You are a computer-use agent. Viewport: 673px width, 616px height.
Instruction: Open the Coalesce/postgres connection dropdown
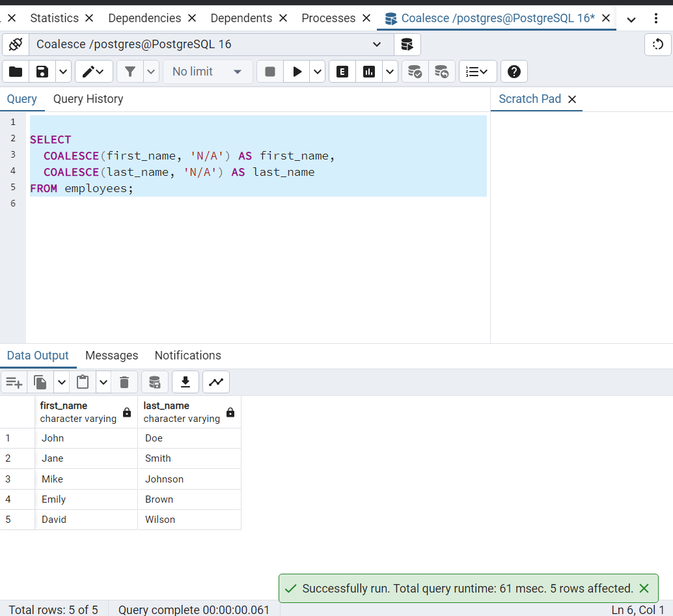point(211,44)
